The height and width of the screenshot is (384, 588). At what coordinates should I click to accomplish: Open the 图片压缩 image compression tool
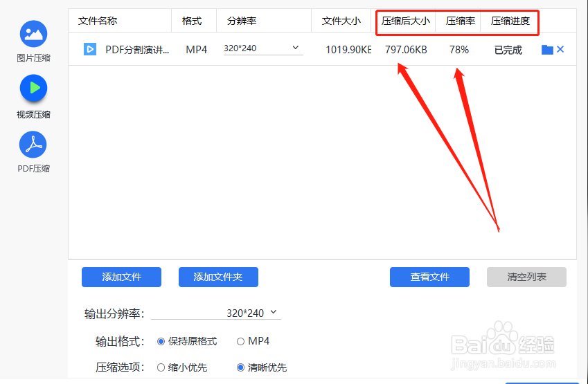(33, 41)
